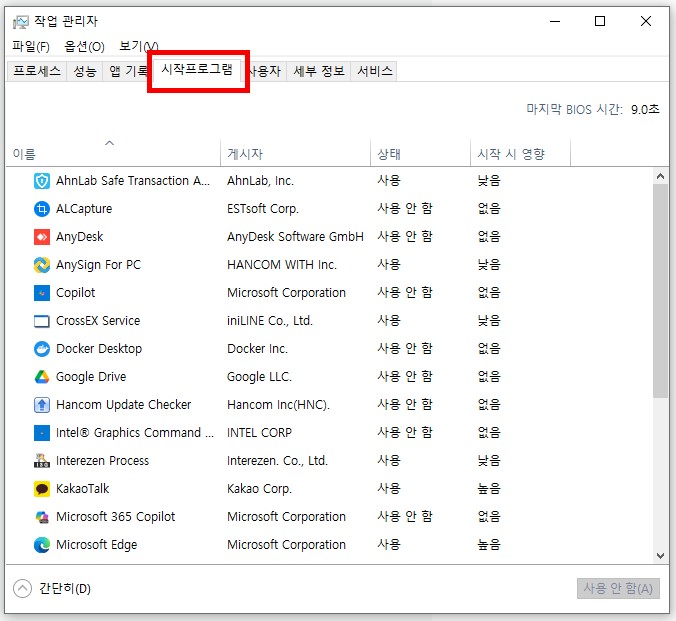Switch to the 세부 정보 tab

tap(319, 71)
